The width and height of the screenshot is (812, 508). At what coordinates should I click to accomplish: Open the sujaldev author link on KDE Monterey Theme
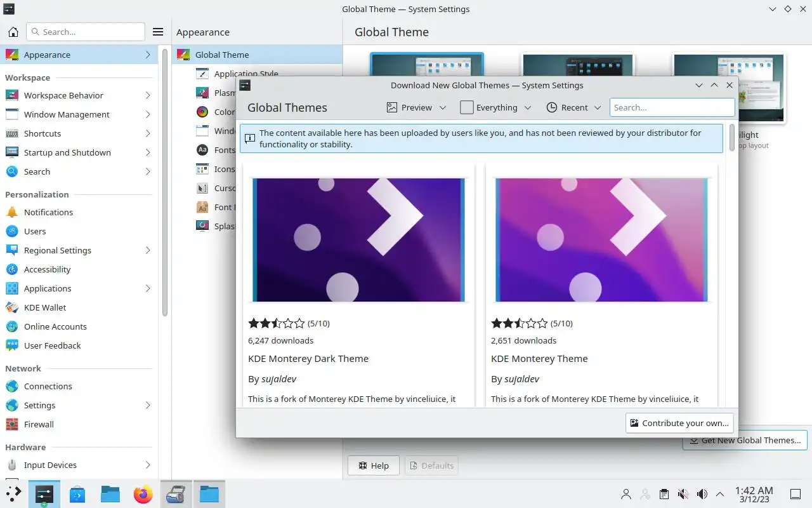pyautogui.click(x=521, y=379)
